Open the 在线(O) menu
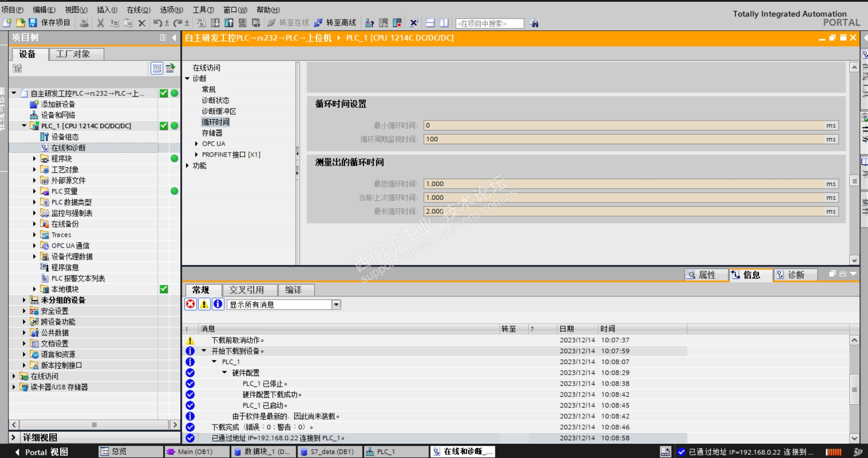 click(139, 10)
